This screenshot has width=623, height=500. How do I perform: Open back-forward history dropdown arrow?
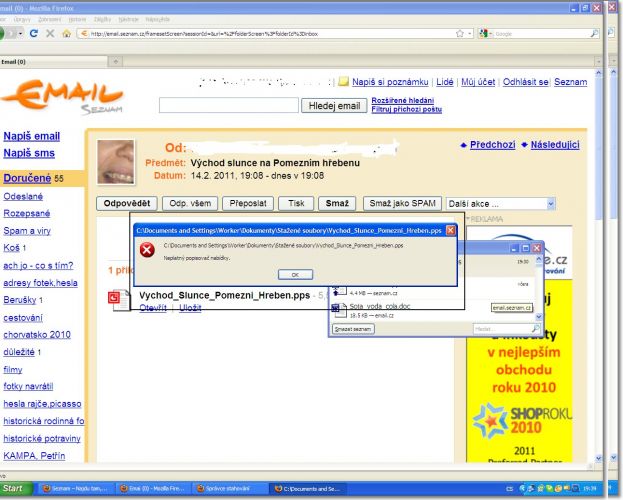coord(20,33)
